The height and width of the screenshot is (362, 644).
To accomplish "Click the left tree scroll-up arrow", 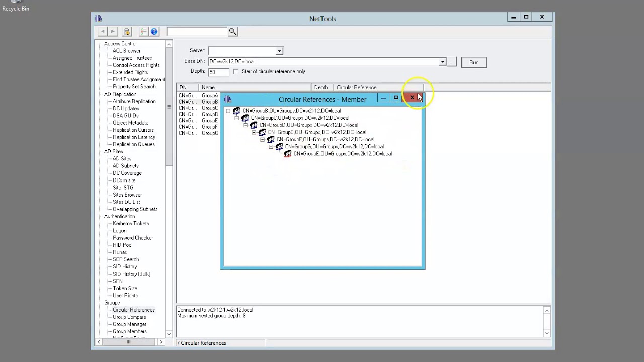I will (x=169, y=44).
